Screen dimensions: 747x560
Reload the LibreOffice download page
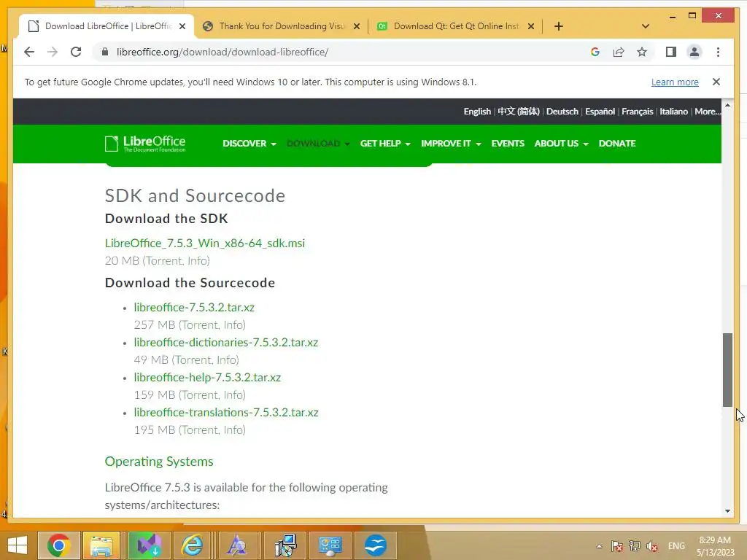(x=76, y=52)
